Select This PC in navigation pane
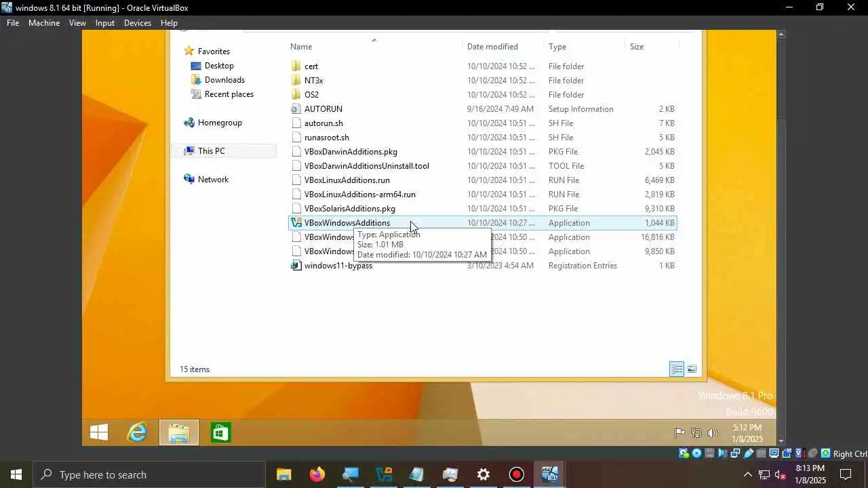Image resolution: width=868 pixels, height=488 pixels. (x=224, y=151)
